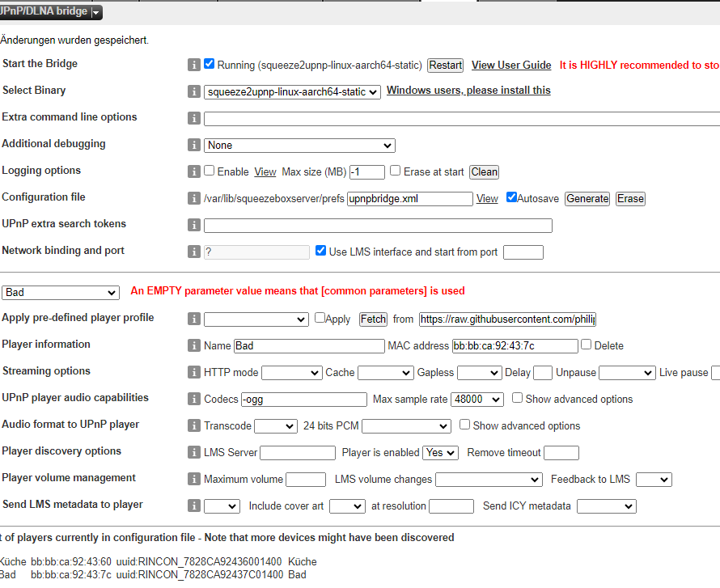720x588 pixels.
Task: Click info icon beside UPnP extra search tokens
Action: point(194,225)
